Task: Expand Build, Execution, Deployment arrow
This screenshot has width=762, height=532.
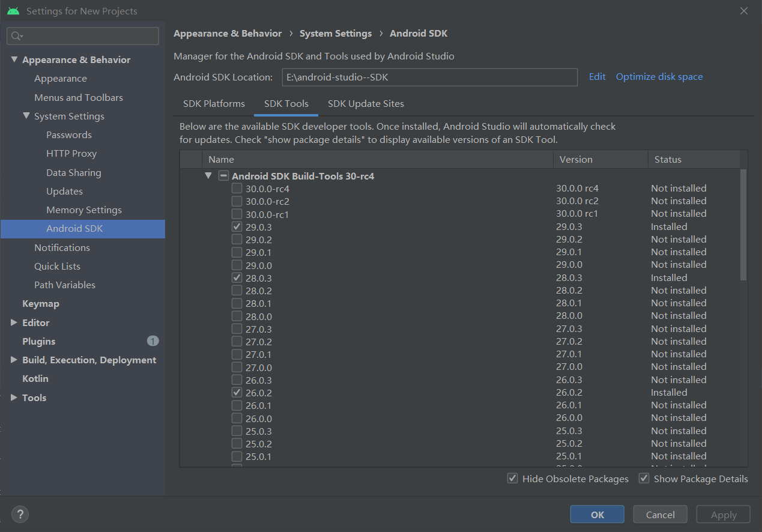Action: pos(14,360)
